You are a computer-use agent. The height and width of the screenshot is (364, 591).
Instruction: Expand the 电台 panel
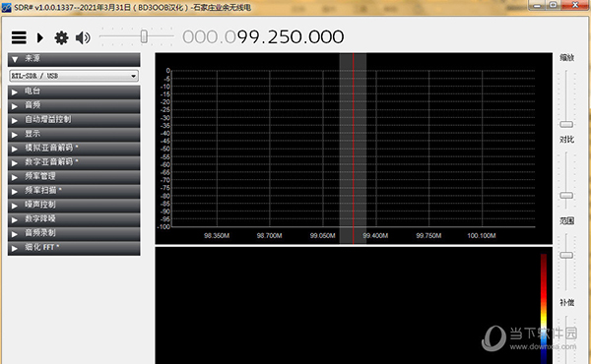[74, 91]
